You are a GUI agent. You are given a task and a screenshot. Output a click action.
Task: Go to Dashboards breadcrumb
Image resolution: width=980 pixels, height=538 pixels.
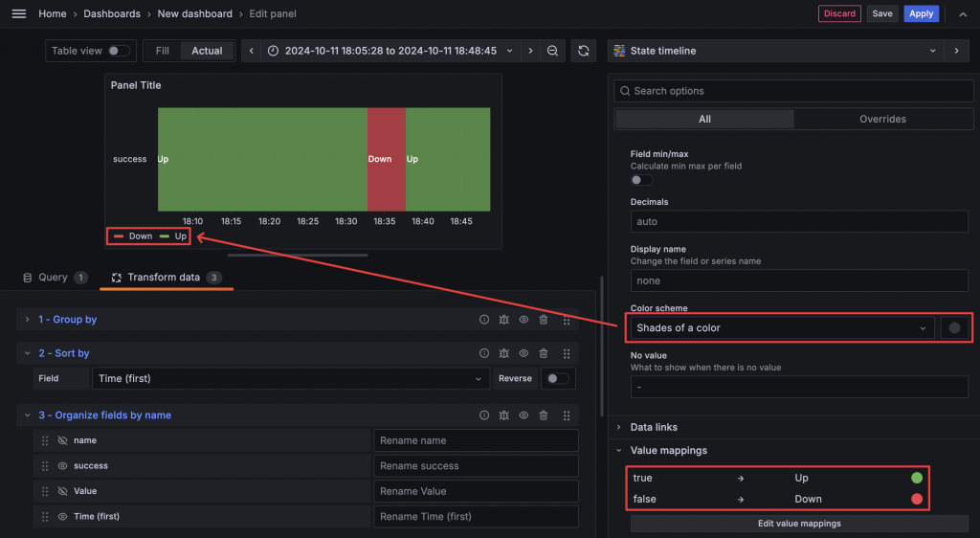[112, 13]
